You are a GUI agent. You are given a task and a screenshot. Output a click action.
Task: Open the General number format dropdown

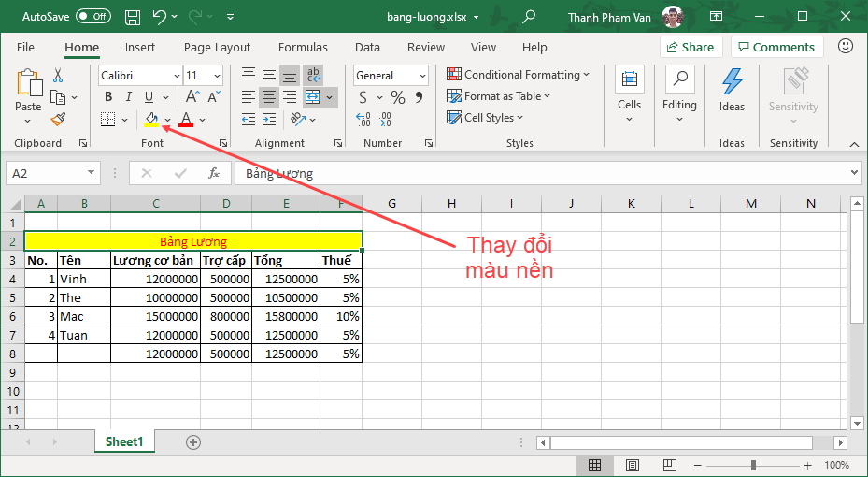point(422,76)
